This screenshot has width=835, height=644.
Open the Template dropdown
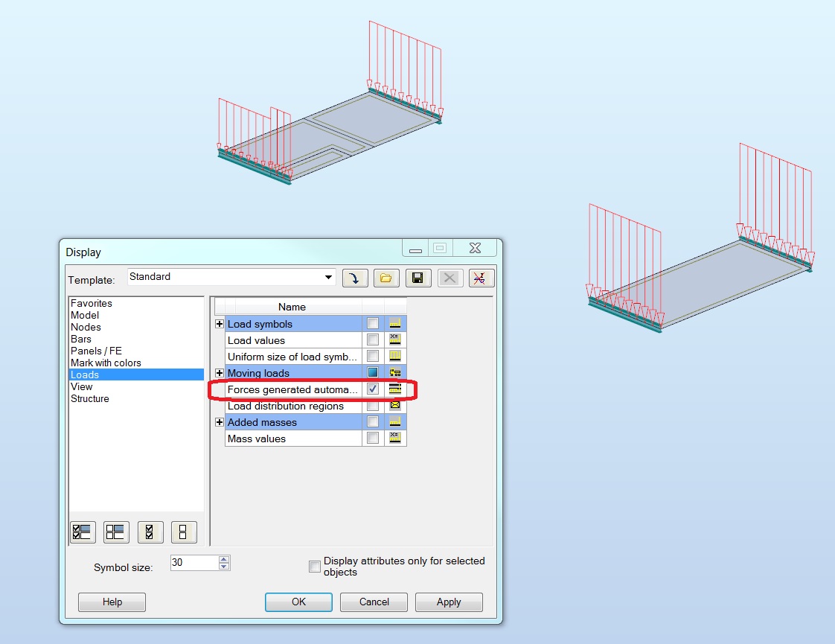(327, 277)
